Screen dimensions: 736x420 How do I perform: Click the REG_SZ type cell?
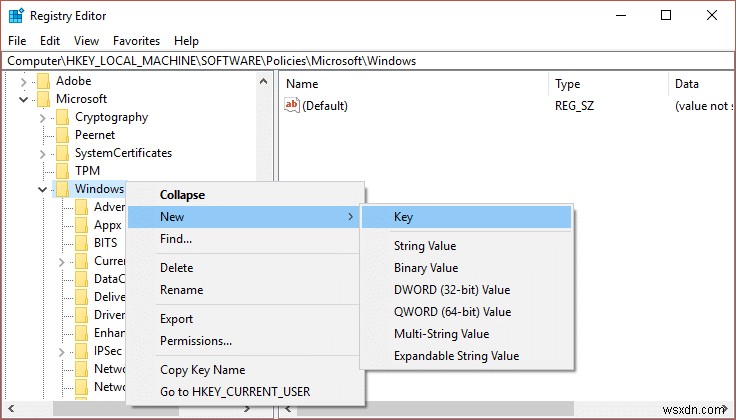click(574, 106)
